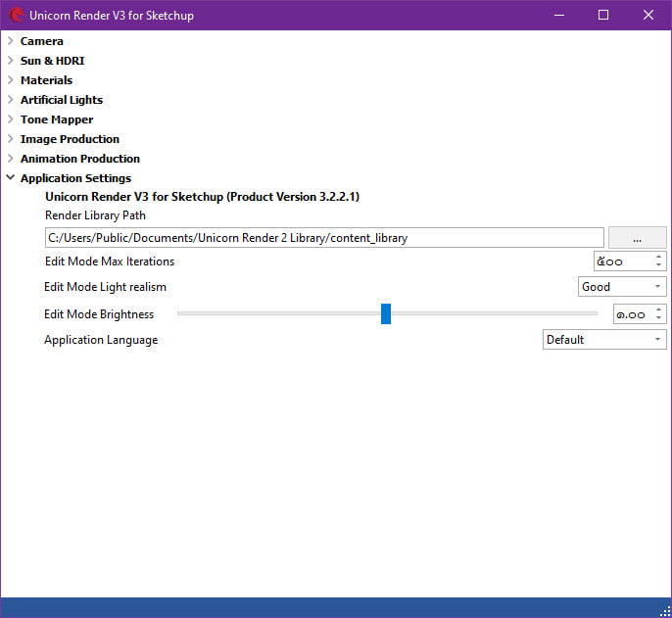Decrease Edit Mode Max Iterations with down arrow
This screenshot has height=618, width=672.
tap(659, 265)
